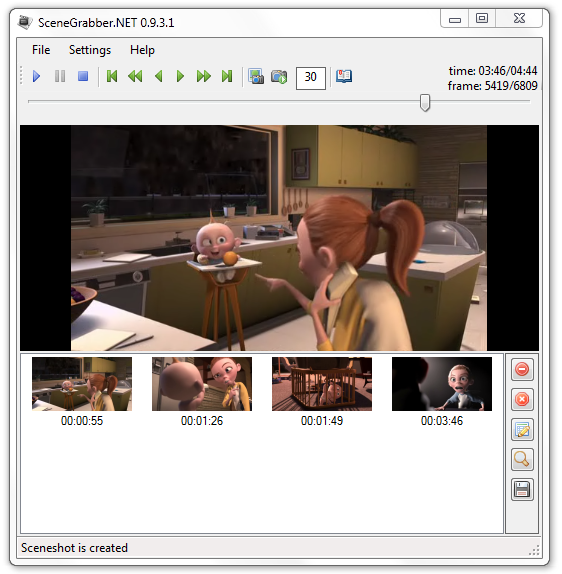Screen dimensions: 562x574
Task: Maximize the SceneGrabber.NET window
Action: [482, 19]
